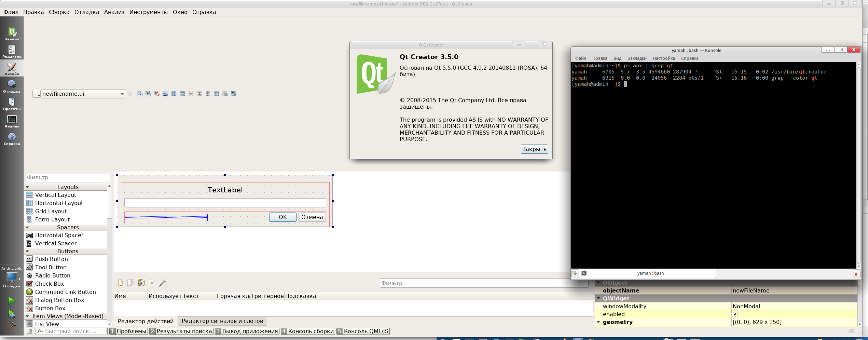The width and height of the screenshot is (868, 340).
Task: Lay out in horizontal splitter
Action: [191, 94]
